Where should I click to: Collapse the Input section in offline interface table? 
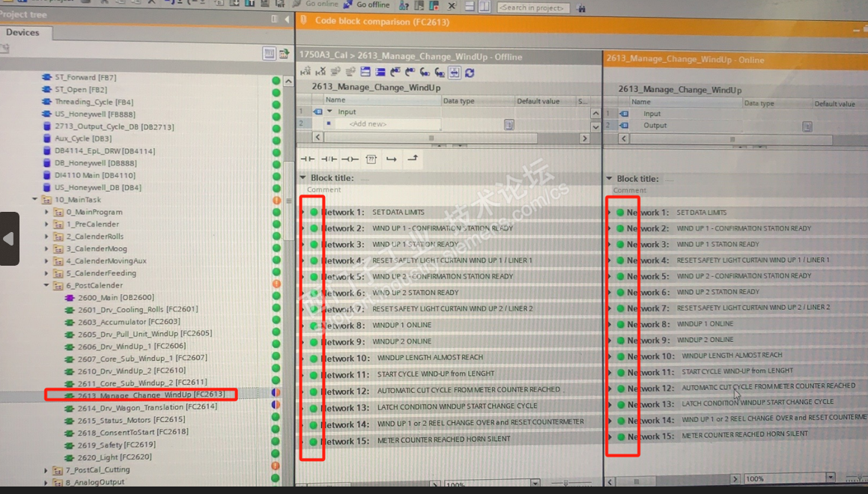click(x=330, y=112)
